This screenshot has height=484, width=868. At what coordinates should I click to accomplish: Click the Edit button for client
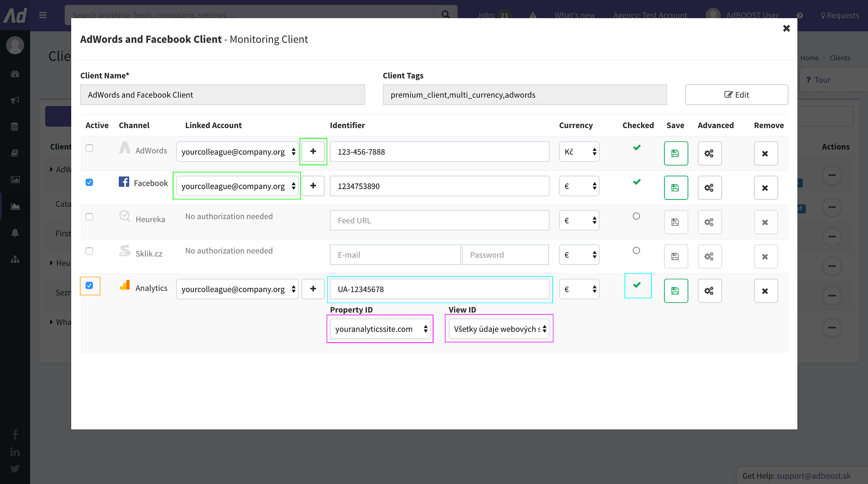pyautogui.click(x=736, y=95)
